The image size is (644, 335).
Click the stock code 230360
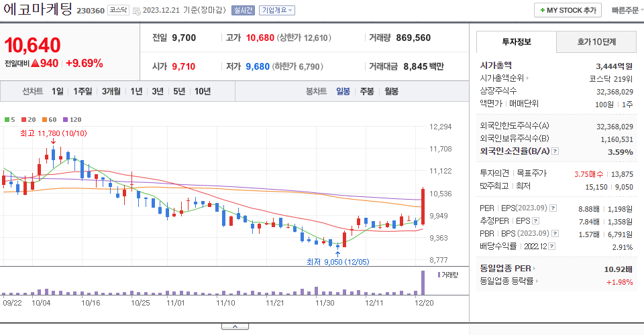91,11
